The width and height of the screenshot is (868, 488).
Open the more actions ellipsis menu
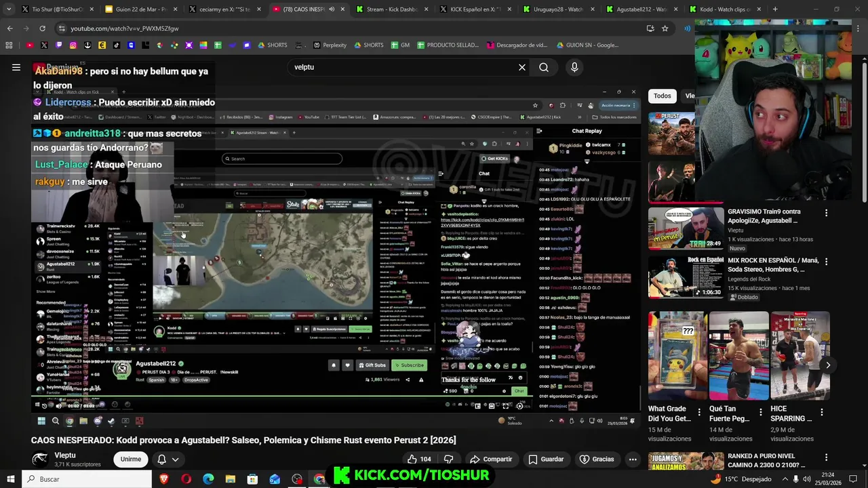pyautogui.click(x=633, y=459)
